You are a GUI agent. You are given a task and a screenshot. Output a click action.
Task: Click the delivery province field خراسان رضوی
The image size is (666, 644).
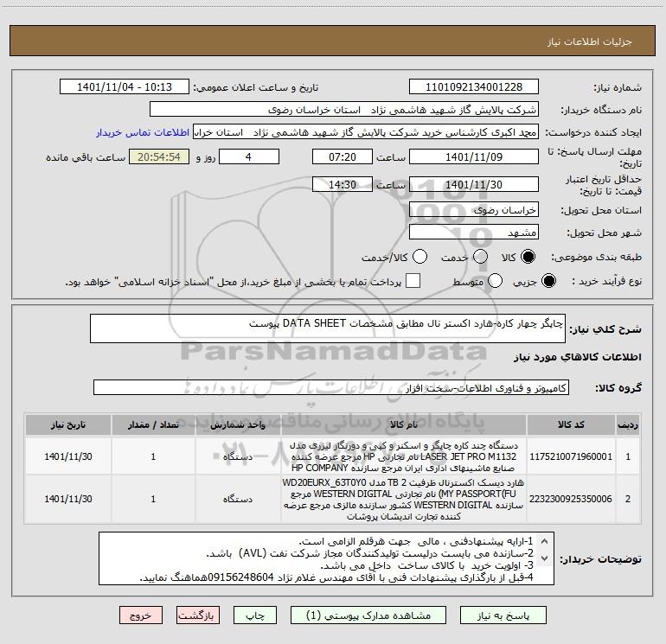[474, 209]
